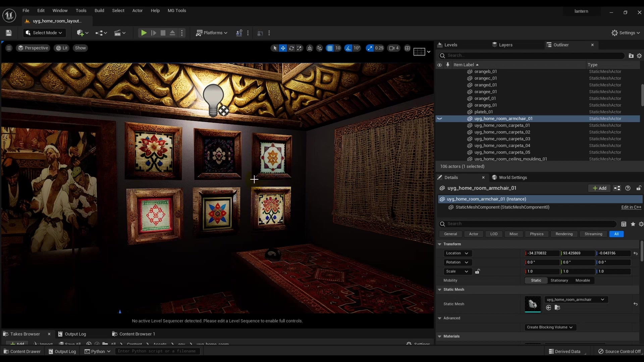This screenshot has width=644, height=362.
Task: Open the uyg_home_room_armchair mesh dropdown
Action: [x=576, y=300]
